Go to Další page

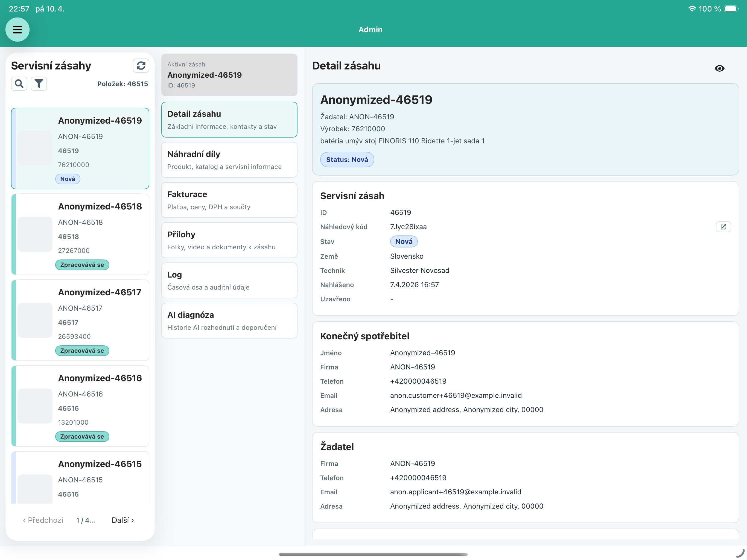(123, 520)
